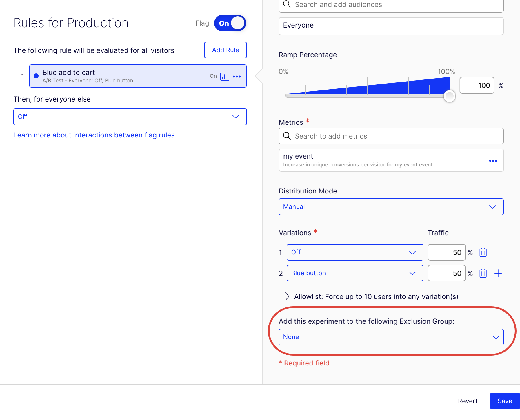Delete the Blue button variation with trash icon
520x420 pixels.
click(x=483, y=273)
